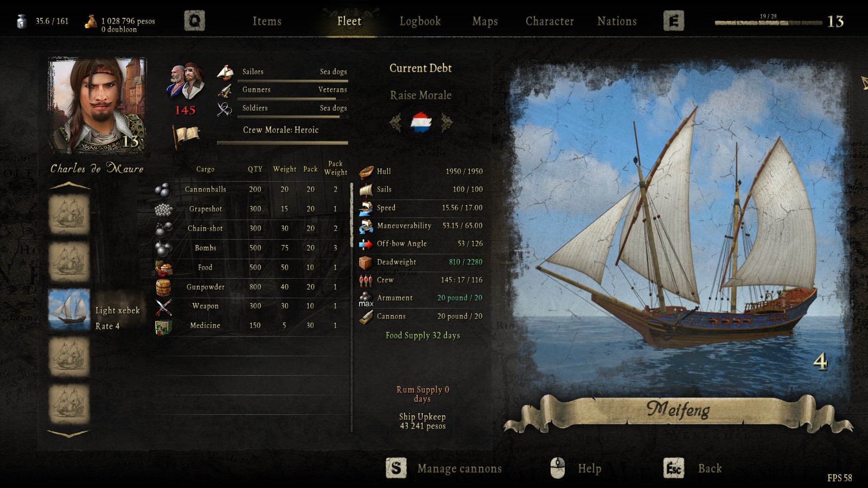Click the Crew Morale progress bar

coord(282,143)
